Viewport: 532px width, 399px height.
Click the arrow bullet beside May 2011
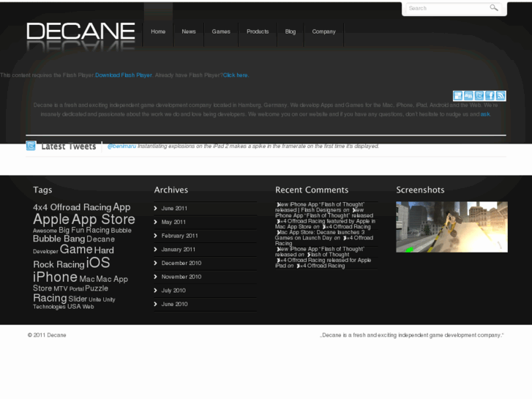(155, 222)
